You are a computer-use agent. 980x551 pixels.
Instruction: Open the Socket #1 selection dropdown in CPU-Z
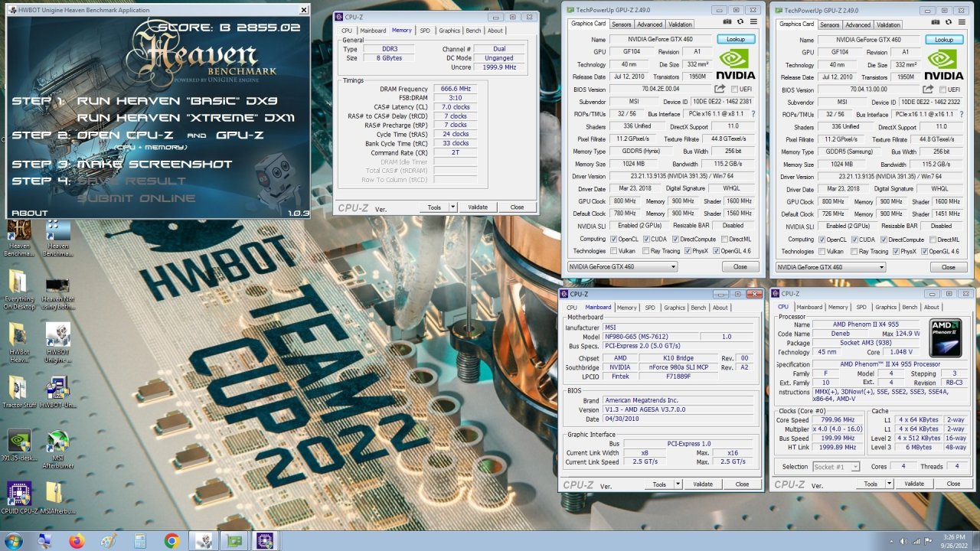click(x=835, y=467)
